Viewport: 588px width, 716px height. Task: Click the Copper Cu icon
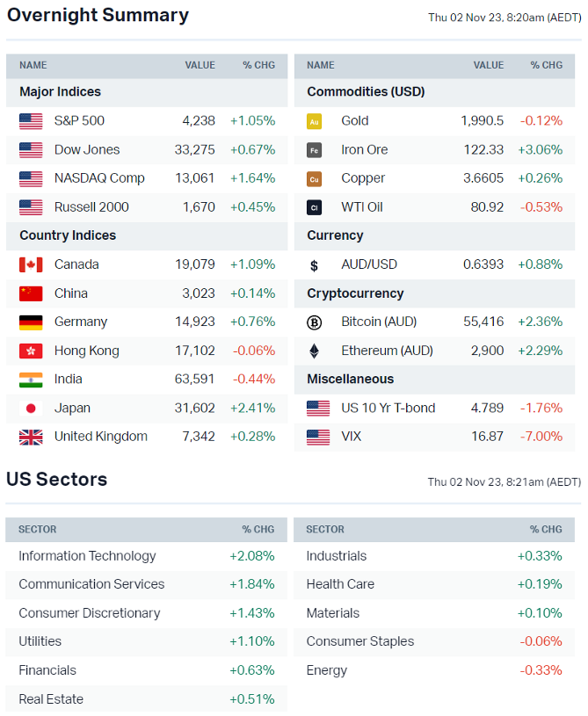point(314,178)
